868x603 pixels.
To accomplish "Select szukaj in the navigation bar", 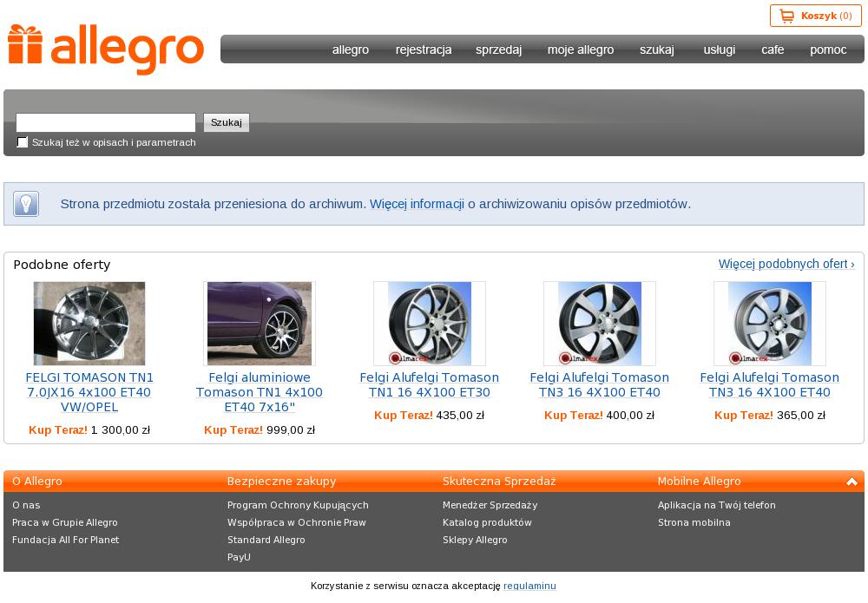I will (657, 49).
